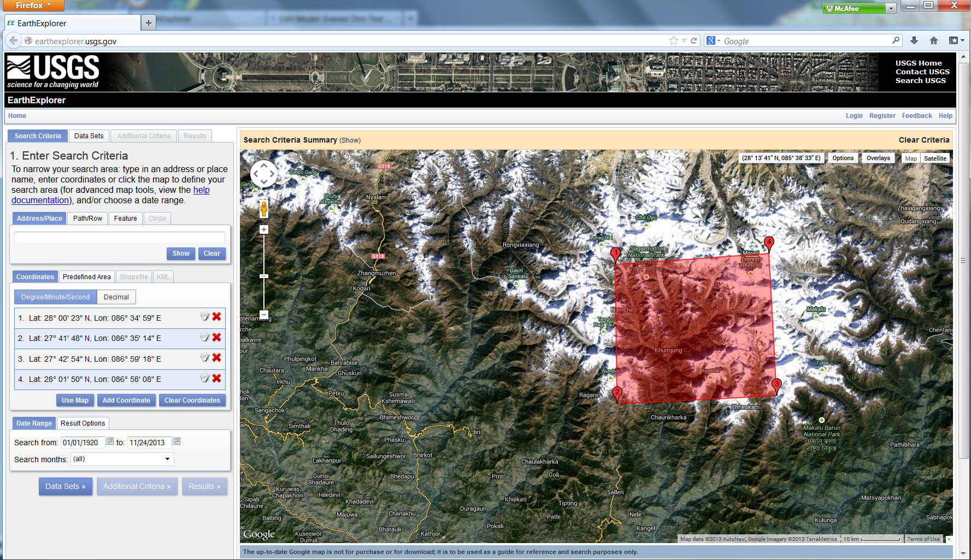Adjust the map zoom slider handle
971x560 pixels.
pos(264,276)
